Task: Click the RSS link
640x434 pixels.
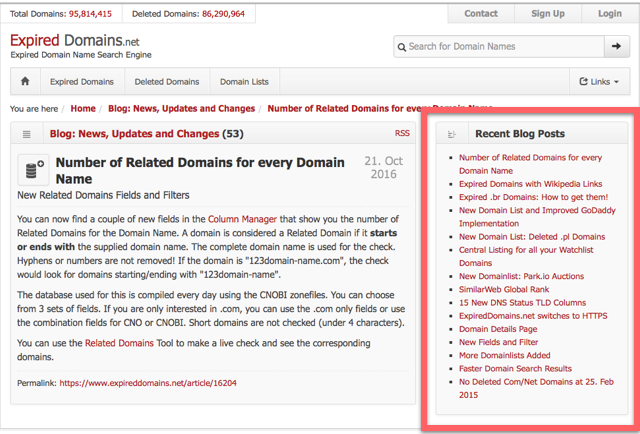Action: click(x=402, y=133)
